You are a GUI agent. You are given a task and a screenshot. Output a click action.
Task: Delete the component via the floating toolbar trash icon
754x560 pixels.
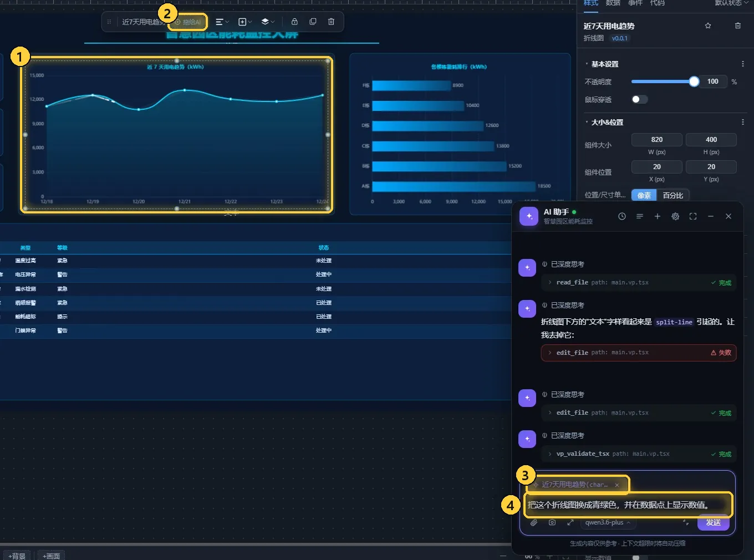tap(331, 22)
